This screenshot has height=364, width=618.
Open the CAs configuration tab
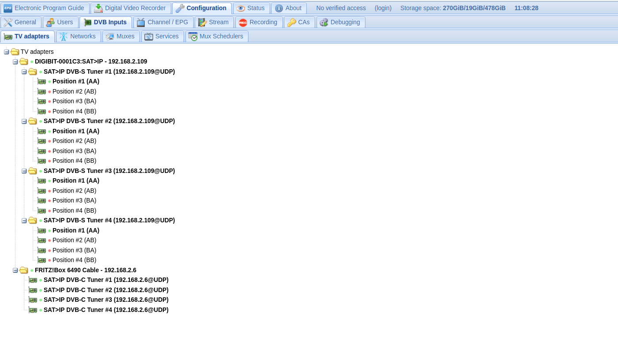[299, 22]
